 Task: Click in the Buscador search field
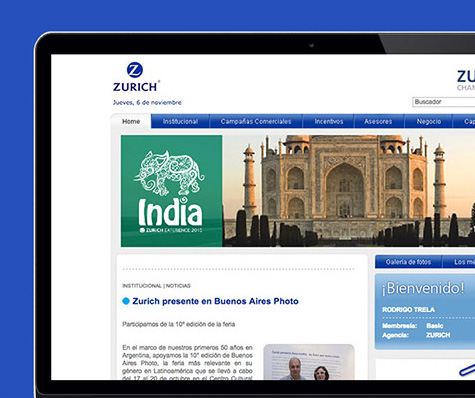pyautogui.click(x=444, y=102)
